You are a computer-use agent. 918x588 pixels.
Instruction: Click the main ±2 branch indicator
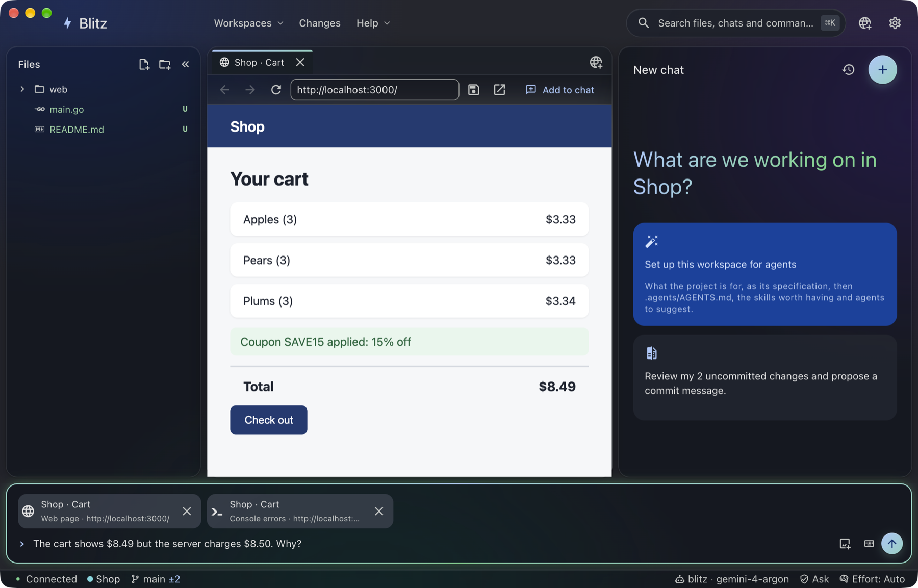click(156, 579)
